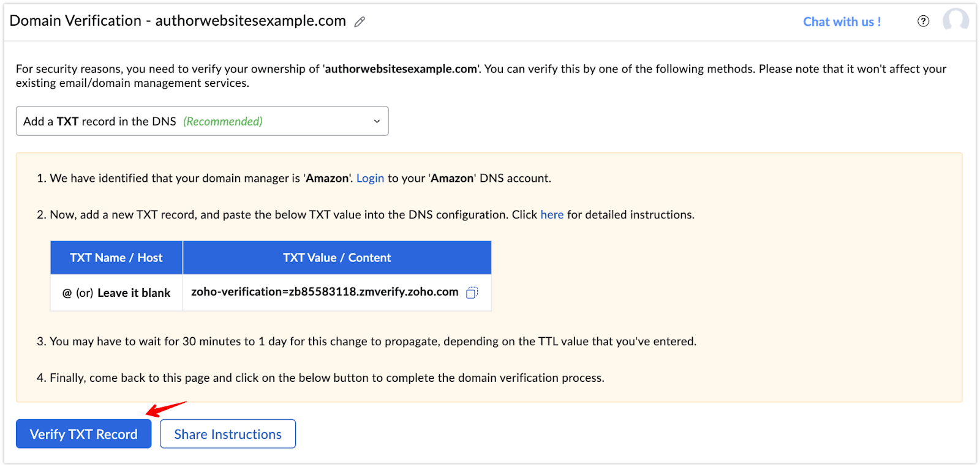This screenshot has height=467, width=980.
Task: Click the bold authorwebsitesexample.com text in the description
Action: tap(401, 69)
